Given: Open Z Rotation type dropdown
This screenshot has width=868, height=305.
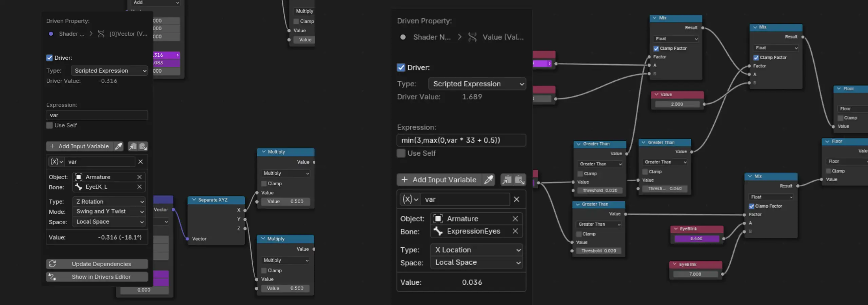Looking at the screenshot, I should coord(109,201).
